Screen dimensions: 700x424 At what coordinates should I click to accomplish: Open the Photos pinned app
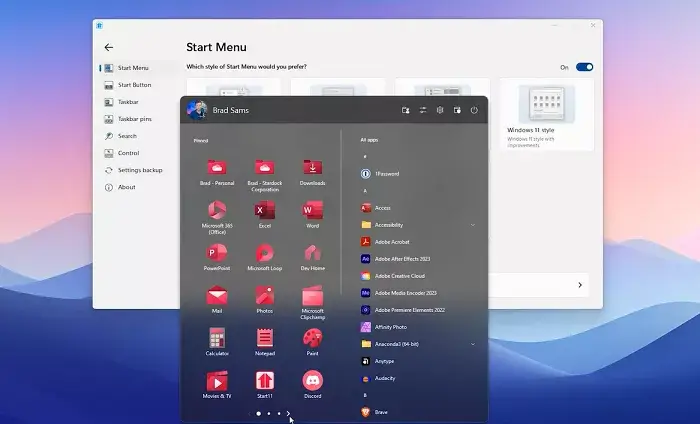tap(265, 299)
